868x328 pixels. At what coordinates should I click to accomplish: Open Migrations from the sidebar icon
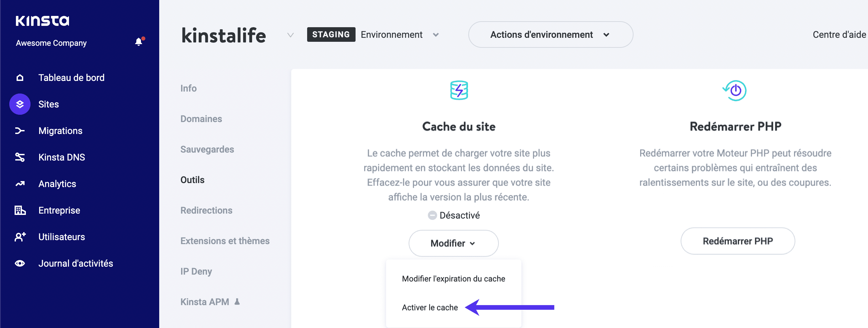[x=20, y=130]
